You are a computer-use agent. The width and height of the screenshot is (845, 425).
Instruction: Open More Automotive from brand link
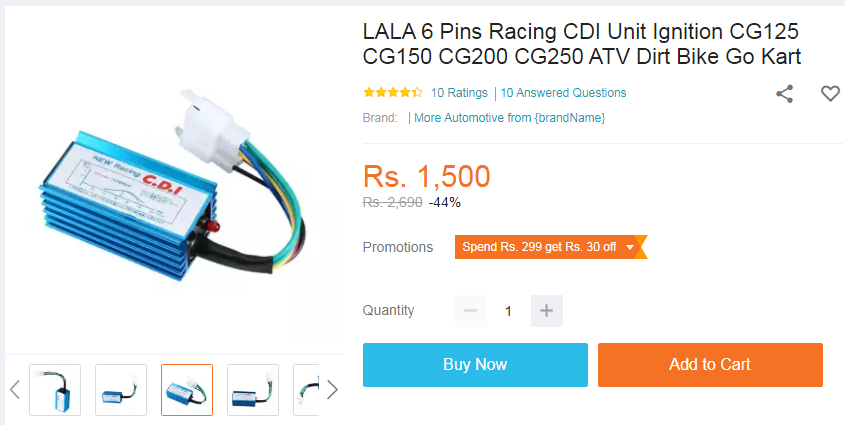pyautogui.click(x=509, y=118)
